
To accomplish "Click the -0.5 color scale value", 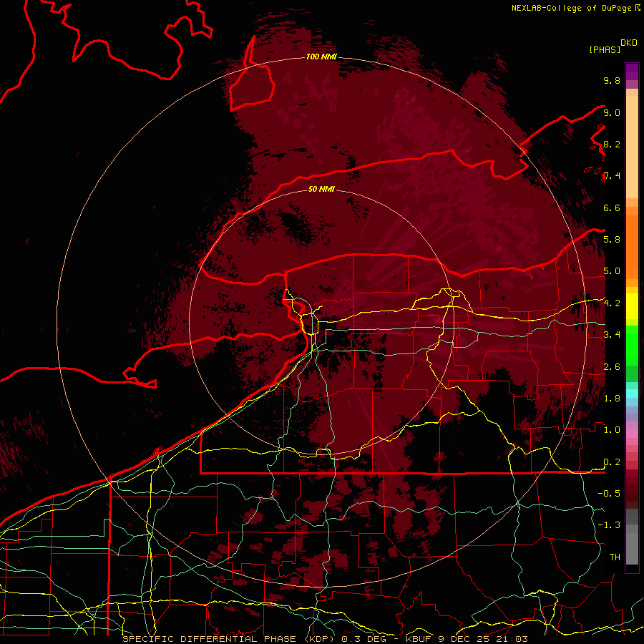I will pos(609,493).
